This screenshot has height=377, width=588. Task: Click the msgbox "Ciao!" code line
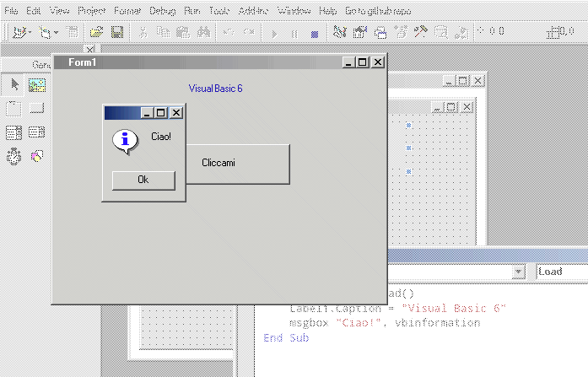tap(385, 323)
